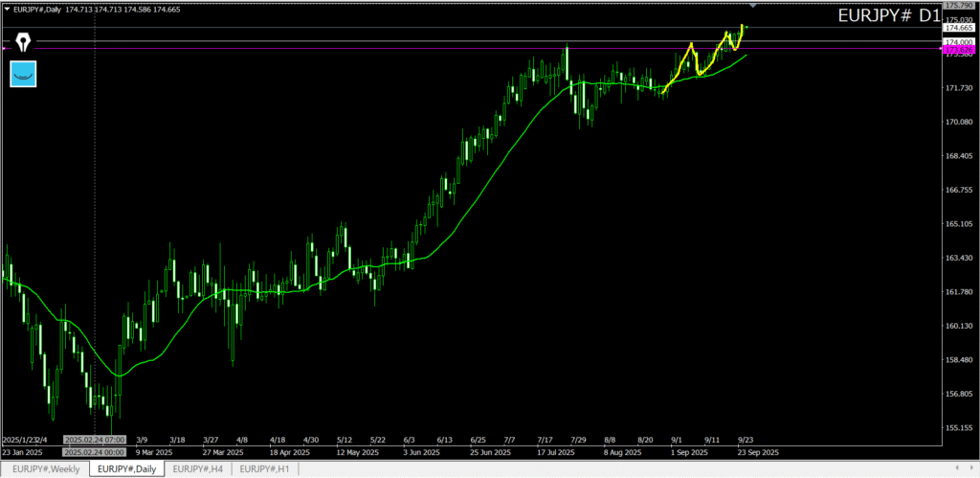The height and width of the screenshot is (478, 980).
Task: Open the EURJPY#,H4 chart tab
Action: (198, 468)
